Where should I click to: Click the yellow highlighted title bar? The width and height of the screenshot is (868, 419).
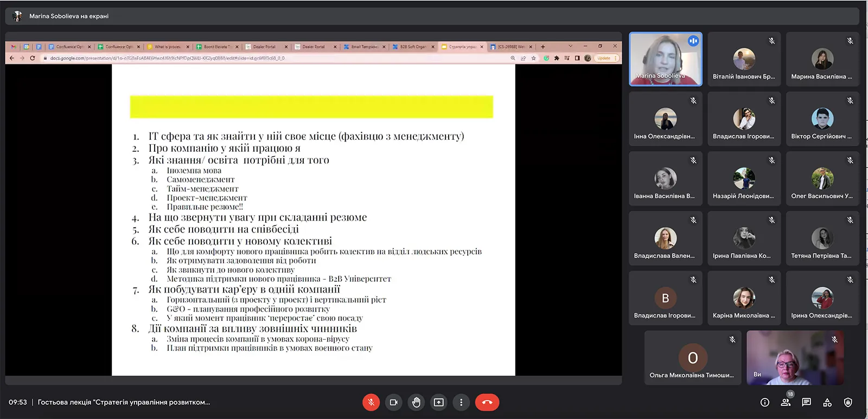click(311, 107)
